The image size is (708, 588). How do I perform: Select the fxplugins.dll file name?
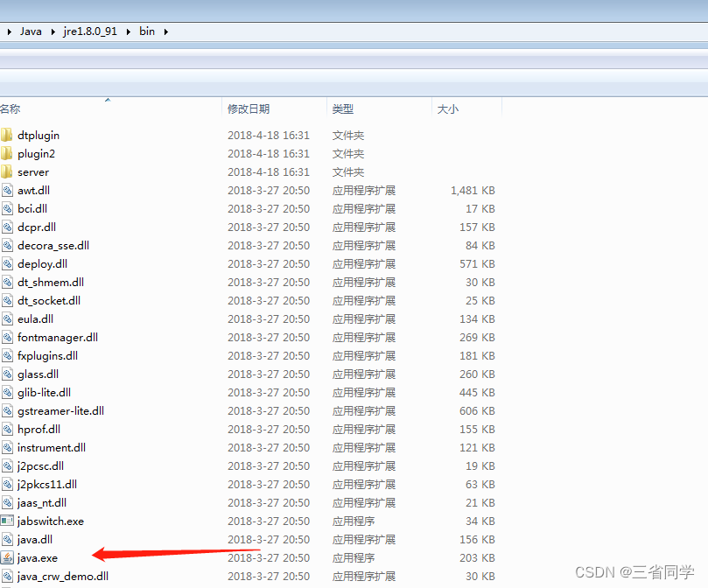tap(47, 356)
